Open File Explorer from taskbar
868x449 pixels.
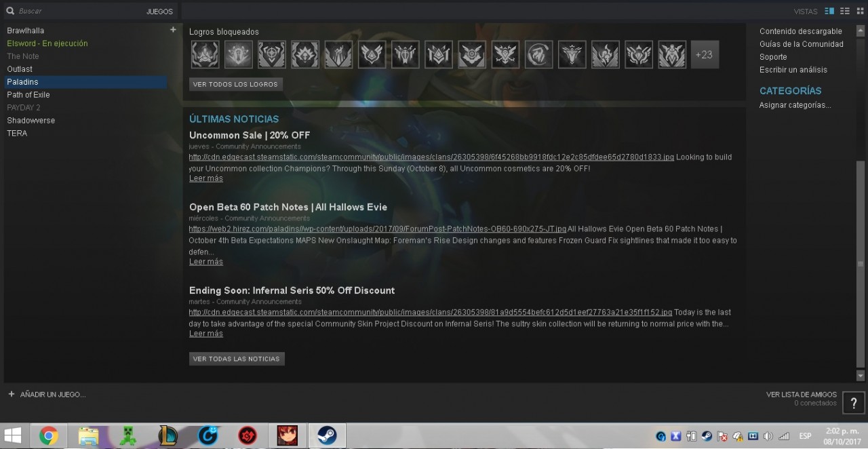click(88, 435)
